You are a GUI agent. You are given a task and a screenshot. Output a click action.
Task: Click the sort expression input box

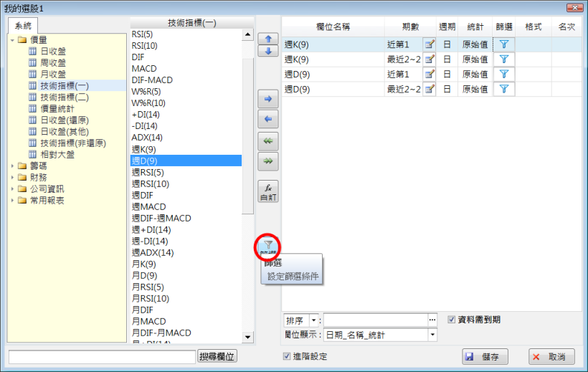point(376,320)
